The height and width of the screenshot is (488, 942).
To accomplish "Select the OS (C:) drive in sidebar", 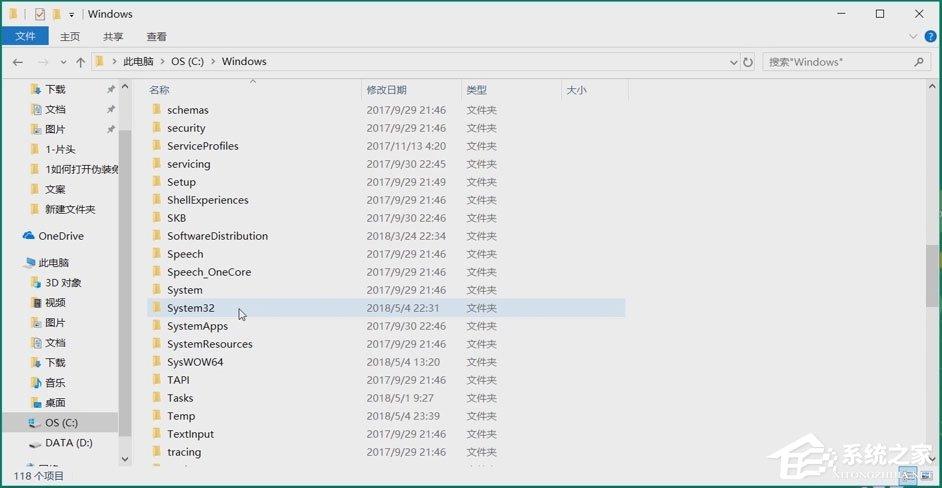I will click(x=60, y=422).
